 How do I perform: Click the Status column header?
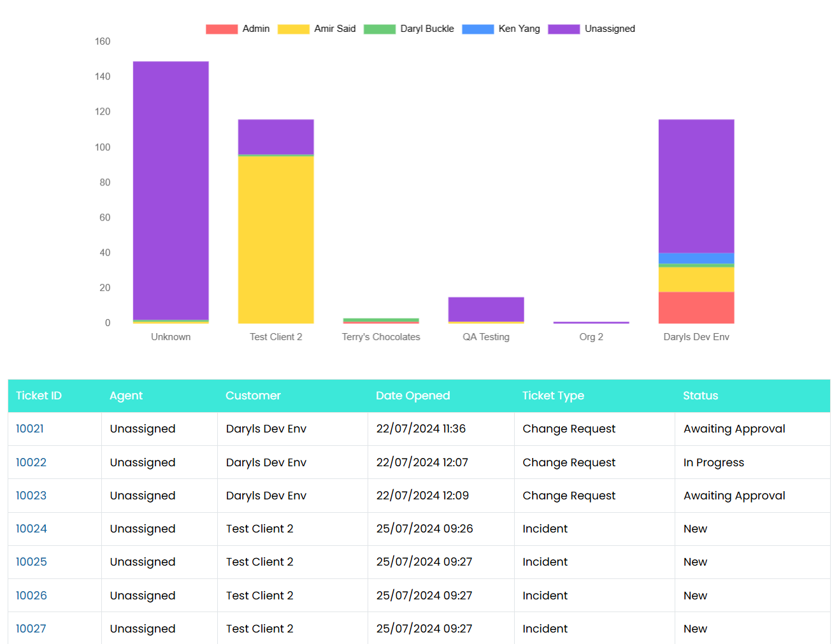point(700,396)
